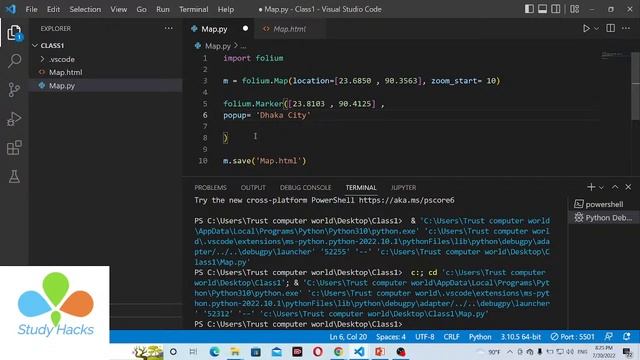This screenshot has width=640, height=360.
Task: Open the new terminal launch profile dropdown
Action: 601,188
